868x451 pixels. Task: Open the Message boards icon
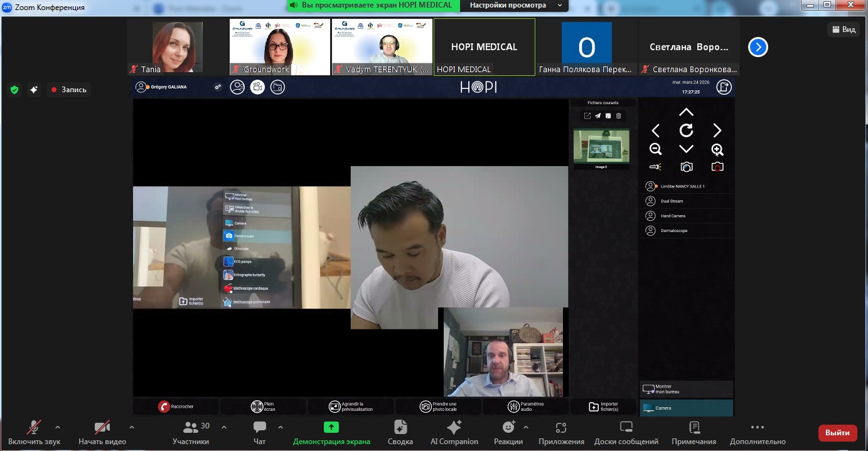(x=626, y=428)
